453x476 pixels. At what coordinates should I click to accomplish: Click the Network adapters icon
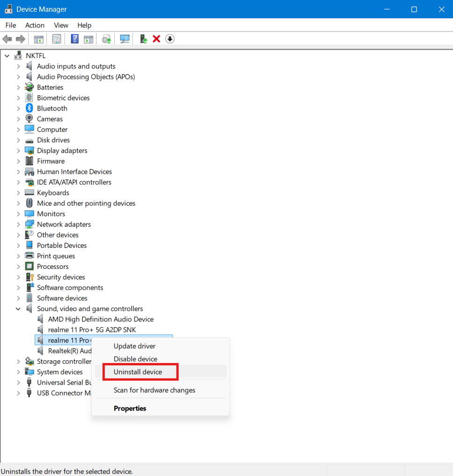point(29,224)
